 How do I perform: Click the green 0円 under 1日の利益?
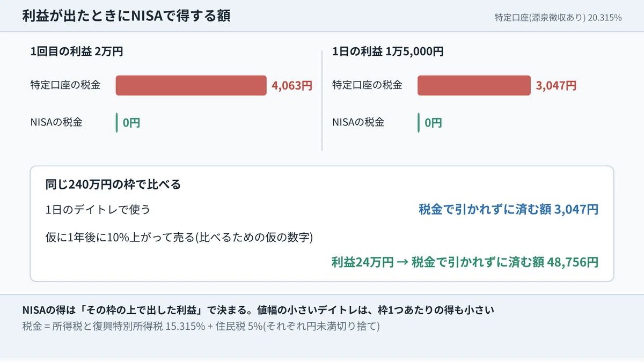[433, 123]
